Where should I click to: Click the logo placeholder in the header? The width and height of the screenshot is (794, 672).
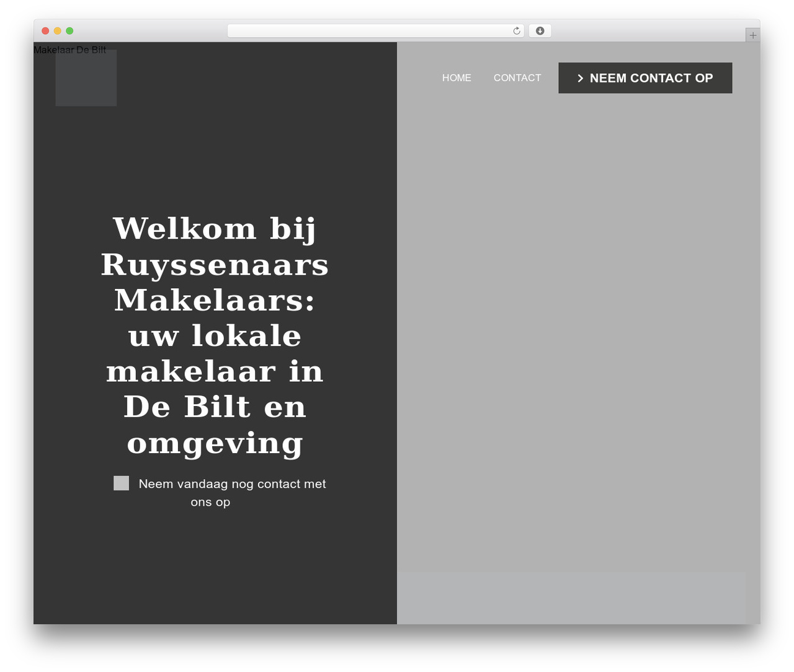coord(86,78)
